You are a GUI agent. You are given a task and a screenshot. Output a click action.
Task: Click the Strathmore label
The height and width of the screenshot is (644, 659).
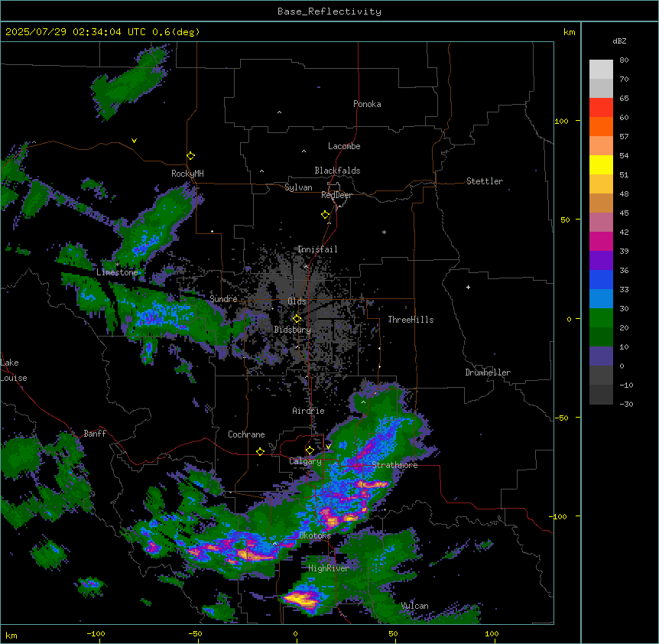(x=394, y=465)
